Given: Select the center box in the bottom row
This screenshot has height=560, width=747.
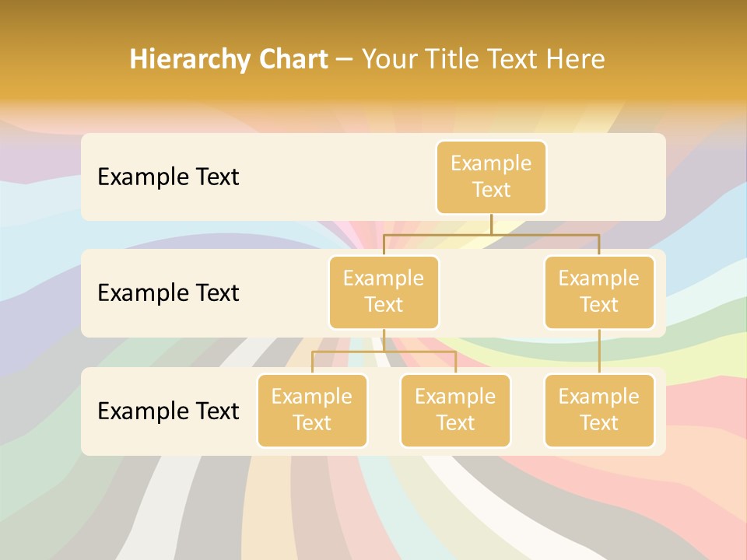Looking at the screenshot, I should (x=455, y=411).
